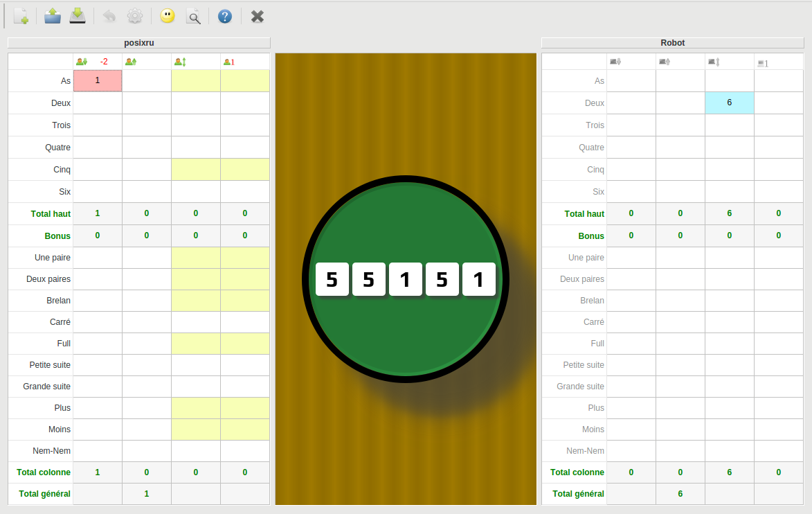
Task: Score Cinq in posixru's free-order column
Action: (196, 170)
